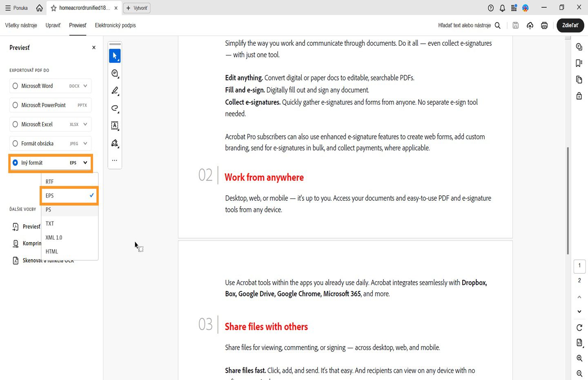This screenshot has width=588, height=380.
Task: Choose HTML from the format list
Action: (x=52, y=251)
